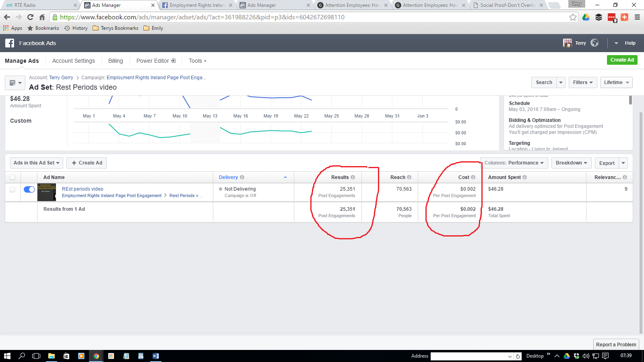Click the page vertical scrollbar

coord(641,223)
